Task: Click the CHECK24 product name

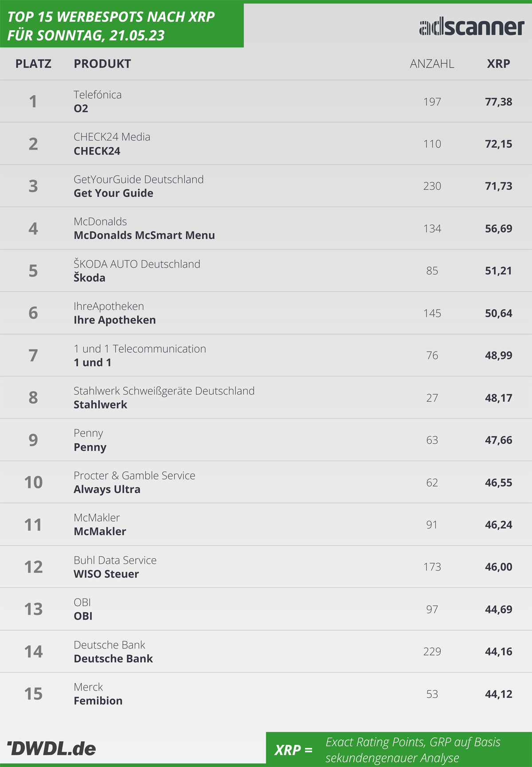Action: click(x=97, y=151)
